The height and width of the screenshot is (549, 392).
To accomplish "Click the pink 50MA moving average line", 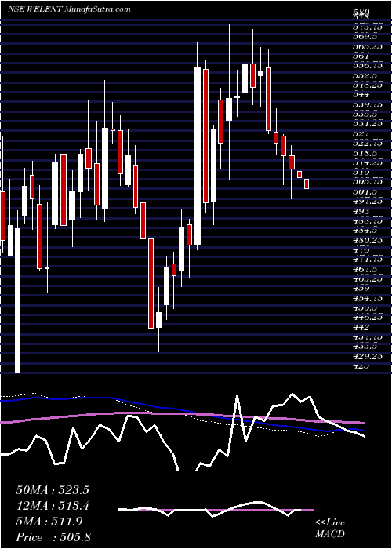I will [182, 414].
